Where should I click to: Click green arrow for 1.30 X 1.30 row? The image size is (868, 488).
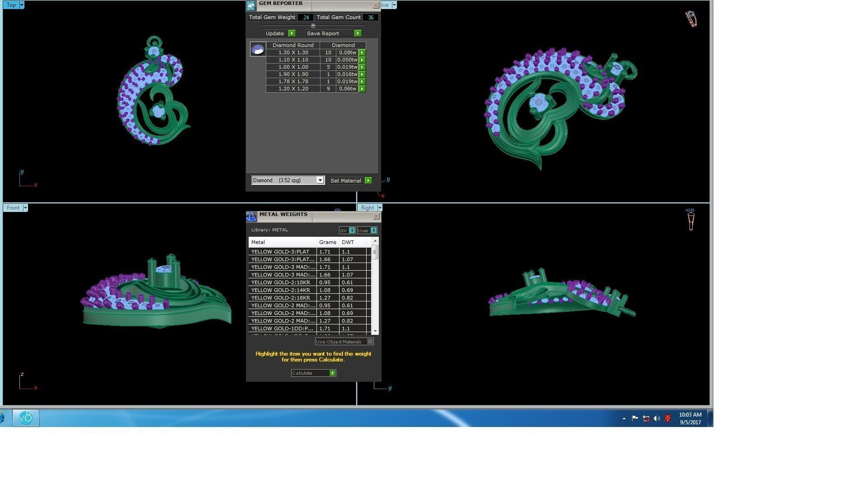[362, 52]
